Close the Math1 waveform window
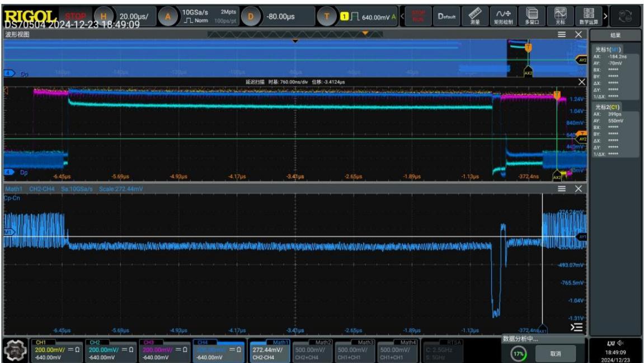Image resolution: width=644 pixels, height=363 pixels. click(579, 189)
